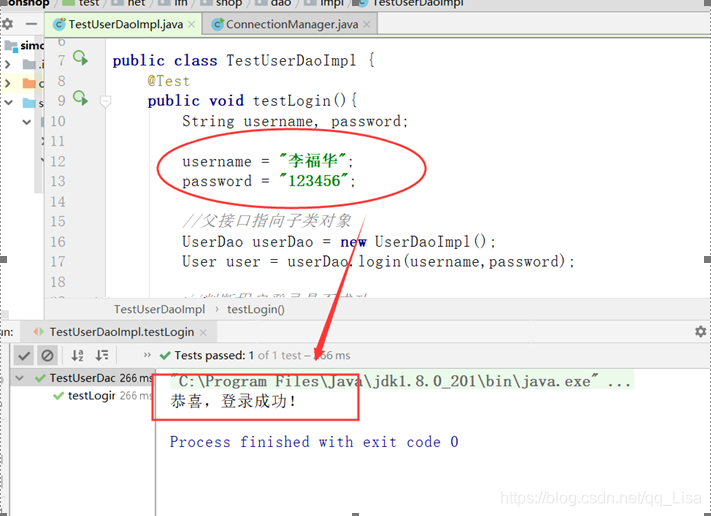Viewport: 711px width, 516px height.
Task: Switch to ConnectionManager.java editor tab
Action: coord(288,24)
